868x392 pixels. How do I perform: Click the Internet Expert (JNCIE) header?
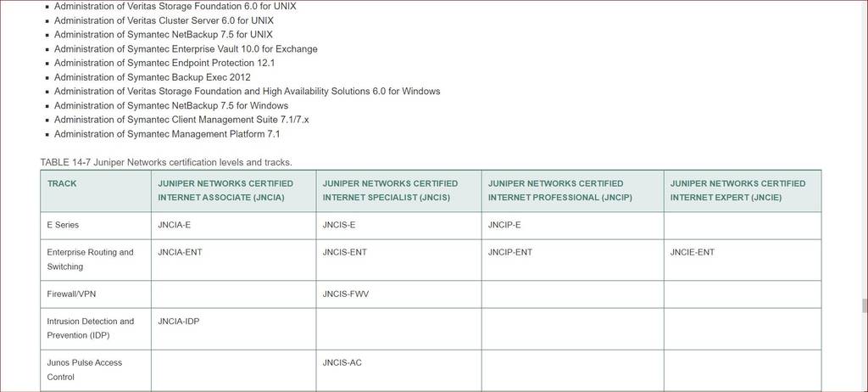click(x=743, y=191)
